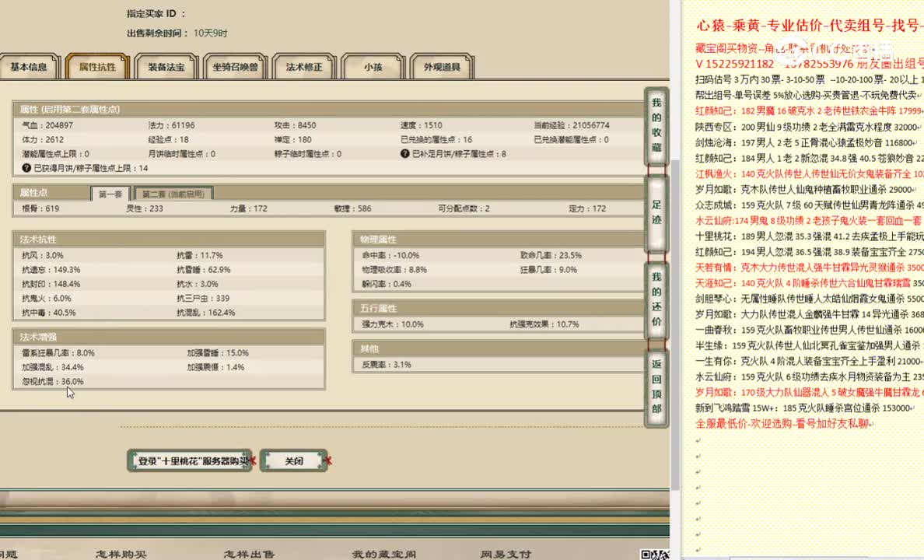The height and width of the screenshot is (560, 924).
Task: Select the 抗遗忘：149.3% entry
Action: 51,270
